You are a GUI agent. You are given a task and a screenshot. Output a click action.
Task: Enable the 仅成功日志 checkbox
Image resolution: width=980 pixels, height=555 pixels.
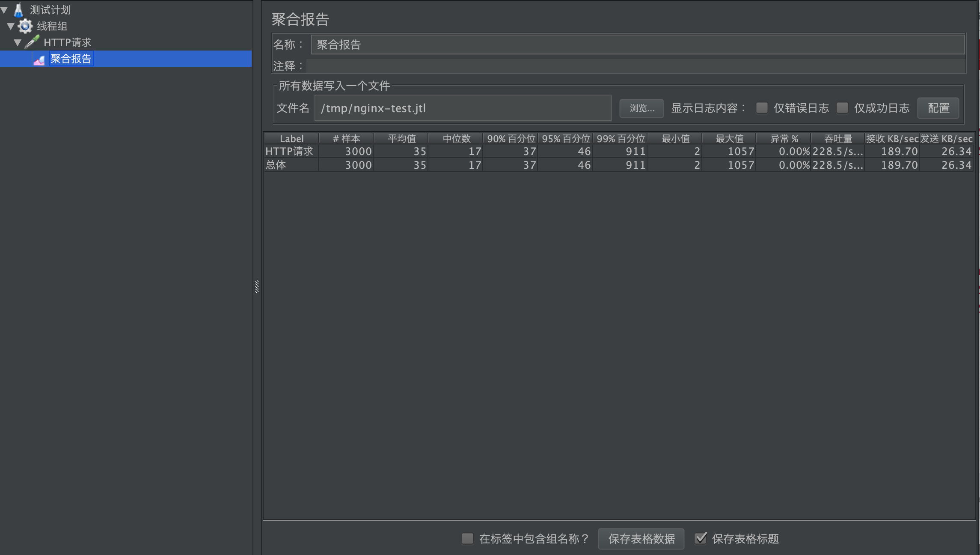coord(842,108)
